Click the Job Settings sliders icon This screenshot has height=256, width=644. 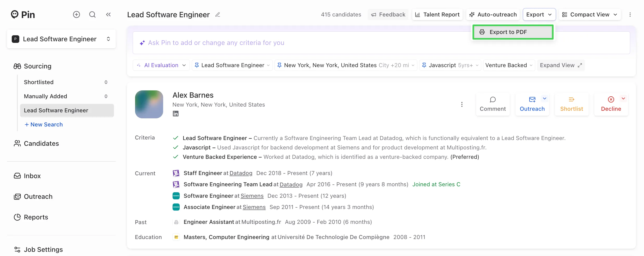click(17, 249)
